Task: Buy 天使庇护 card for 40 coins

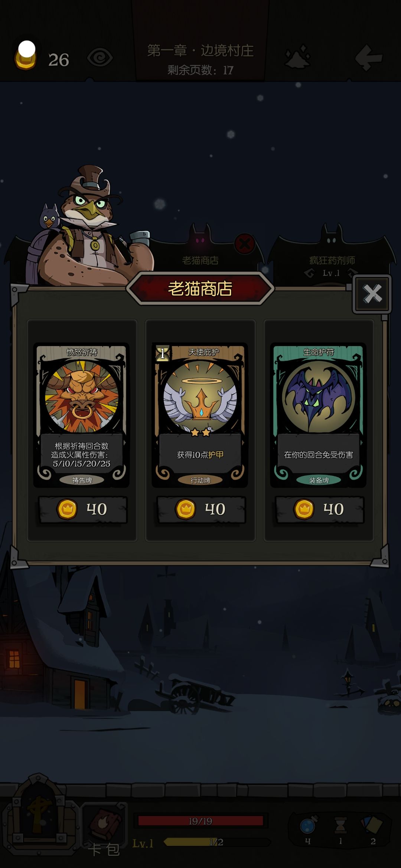Action: 201,509
